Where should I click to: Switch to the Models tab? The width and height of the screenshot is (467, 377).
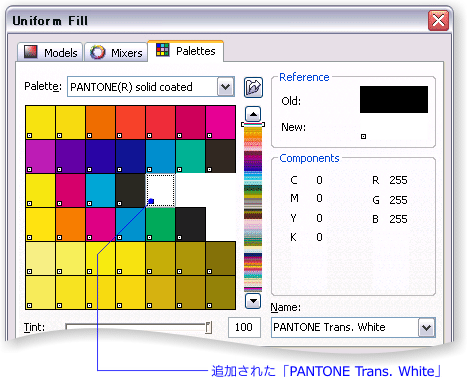tap(50, 52)
